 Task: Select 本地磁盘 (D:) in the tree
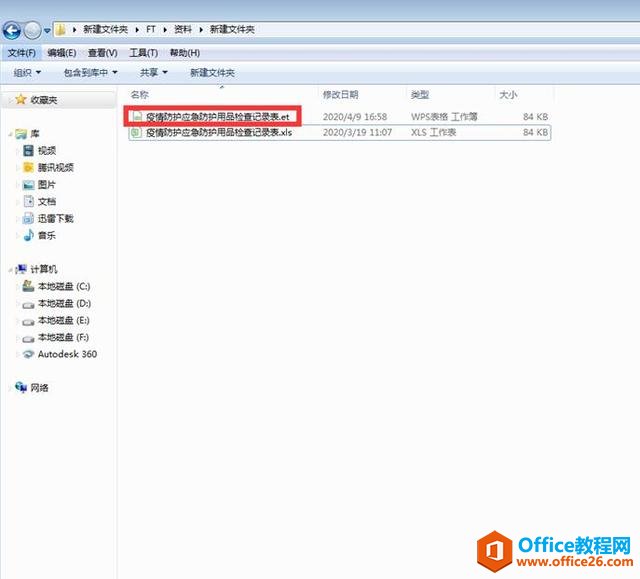tap(64, 303)
